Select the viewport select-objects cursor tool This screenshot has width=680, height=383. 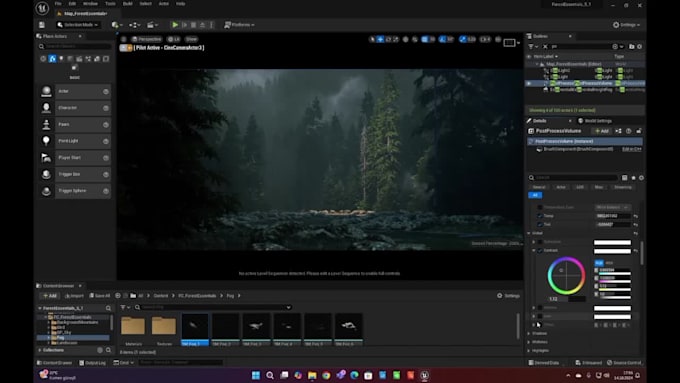[372, 39]
